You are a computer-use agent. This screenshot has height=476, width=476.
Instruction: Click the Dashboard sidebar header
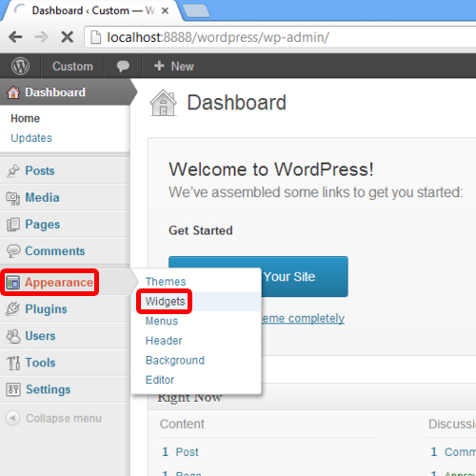(x=65, y=92)
